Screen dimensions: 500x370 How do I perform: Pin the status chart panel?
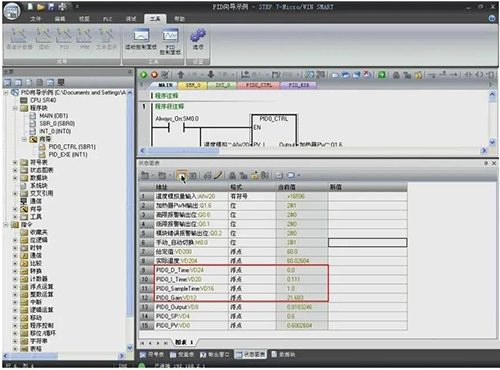pos(486,163)
